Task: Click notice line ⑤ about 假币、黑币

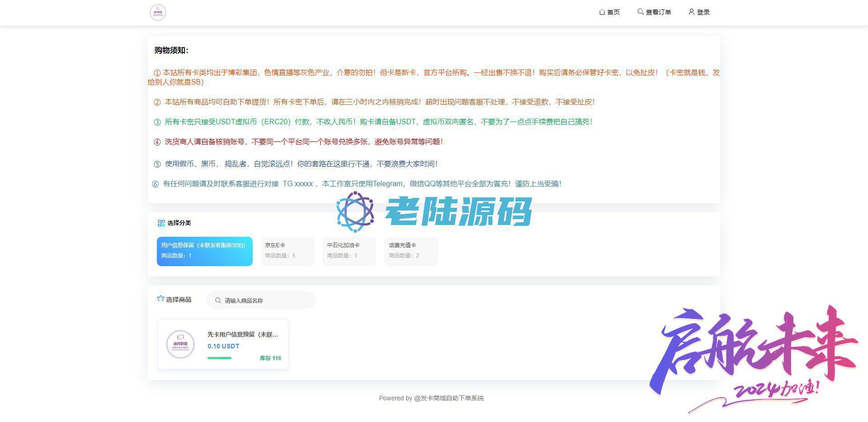Action: click(x=296, y=164)
